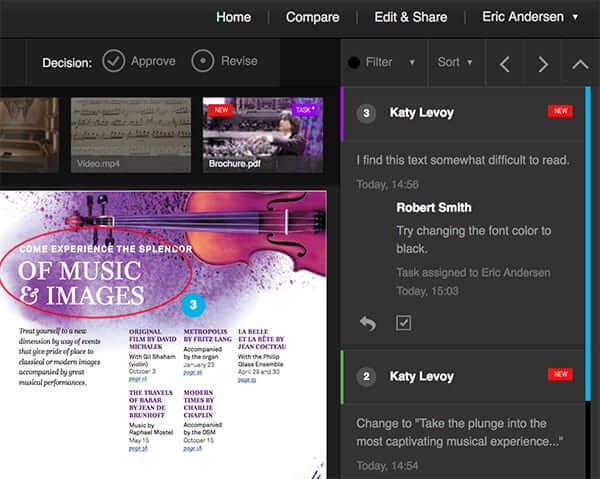Click the red NEW badge on comment 3
Screen dimensions: 600x479
click(x=560, y=112)
